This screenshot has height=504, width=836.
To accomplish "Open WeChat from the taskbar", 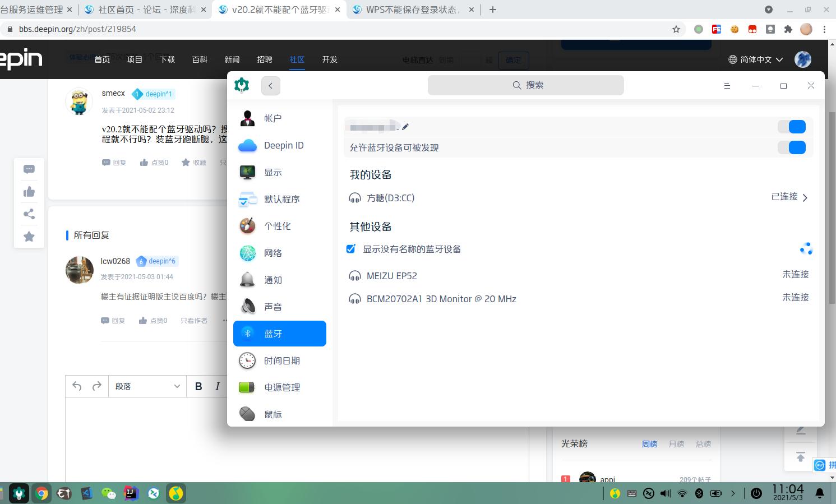I will [x=109, y=493].
